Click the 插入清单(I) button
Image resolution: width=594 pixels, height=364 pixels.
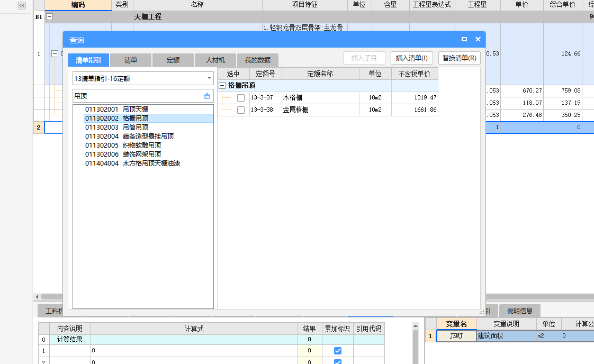click(x=412, y=58)
